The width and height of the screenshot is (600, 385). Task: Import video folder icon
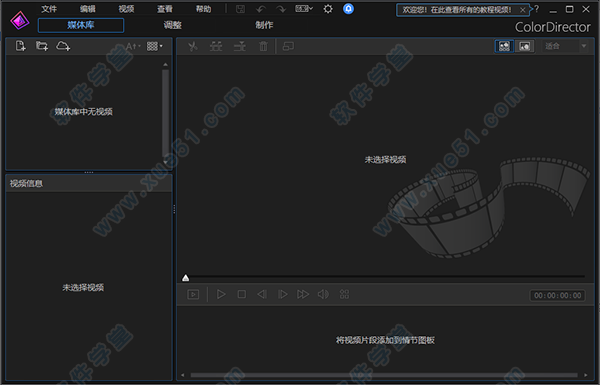pyautogui.click(x=42, y=46)
